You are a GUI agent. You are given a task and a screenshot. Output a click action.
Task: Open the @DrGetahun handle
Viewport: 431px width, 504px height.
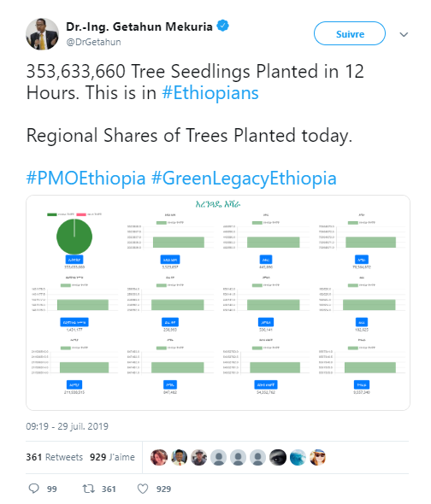click(x=93, y=42)
